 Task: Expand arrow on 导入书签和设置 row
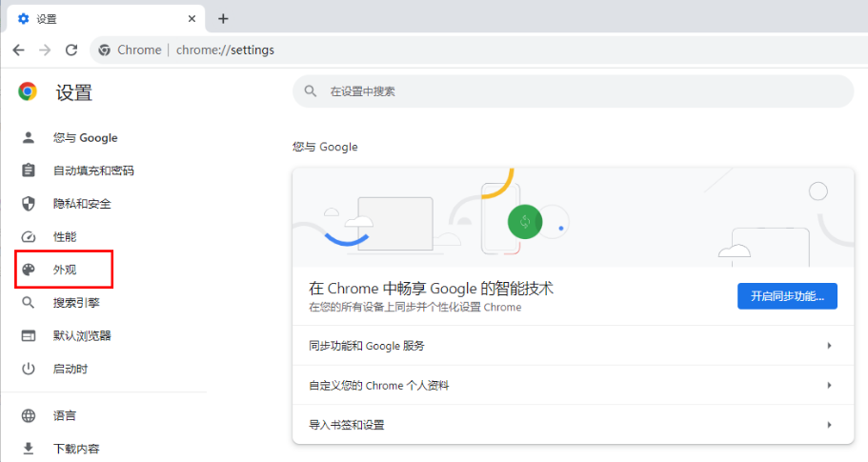[x=829, y=425]
